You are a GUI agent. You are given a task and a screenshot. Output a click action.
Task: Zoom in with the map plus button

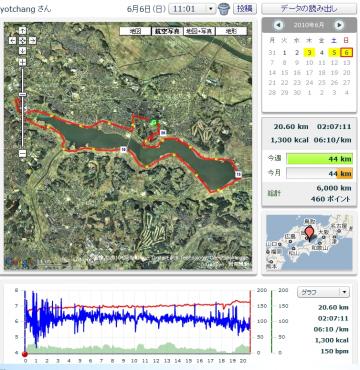(22, 62)
